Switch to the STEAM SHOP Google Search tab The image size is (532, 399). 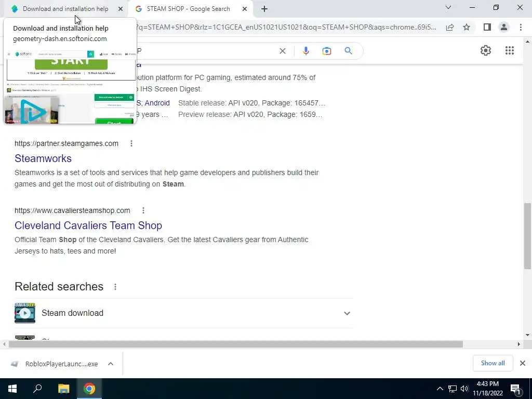(x=188, y=9)
